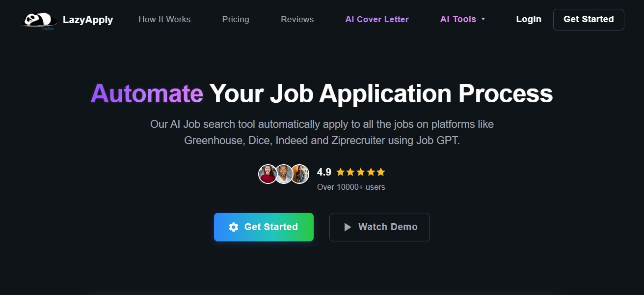Open the How It Works menu item
Viewport: 644px width, 295px height.
[x=164, y=19]
